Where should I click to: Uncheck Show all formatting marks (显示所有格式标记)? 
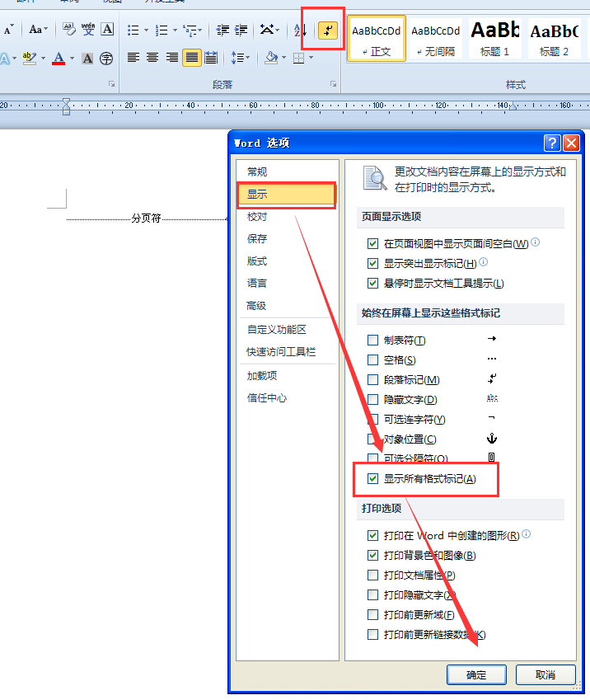point(372,478)
